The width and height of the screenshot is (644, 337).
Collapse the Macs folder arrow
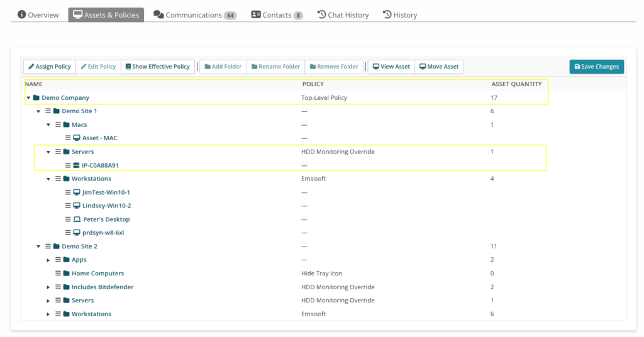pyautogui.click(x=48, y=125)
